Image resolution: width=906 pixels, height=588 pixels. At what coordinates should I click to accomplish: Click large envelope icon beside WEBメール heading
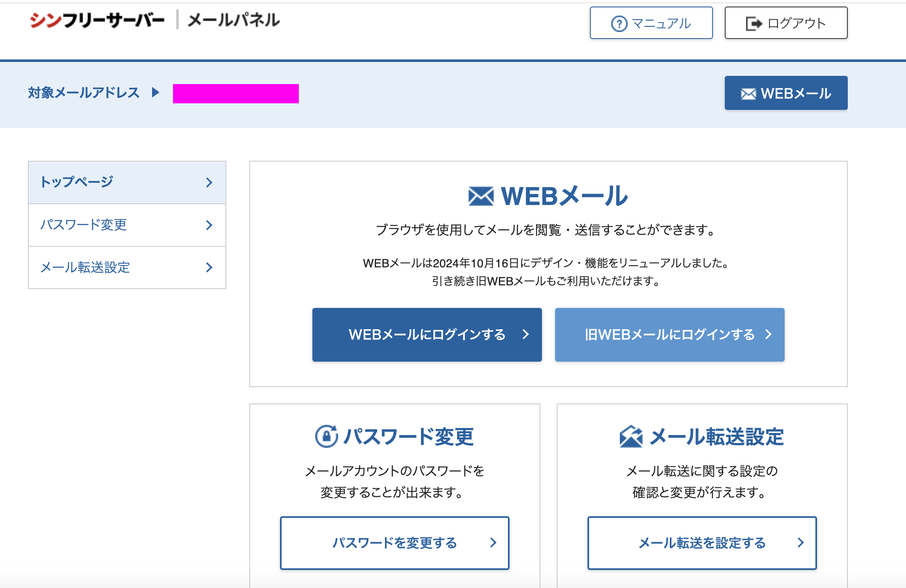click(481, 196)
